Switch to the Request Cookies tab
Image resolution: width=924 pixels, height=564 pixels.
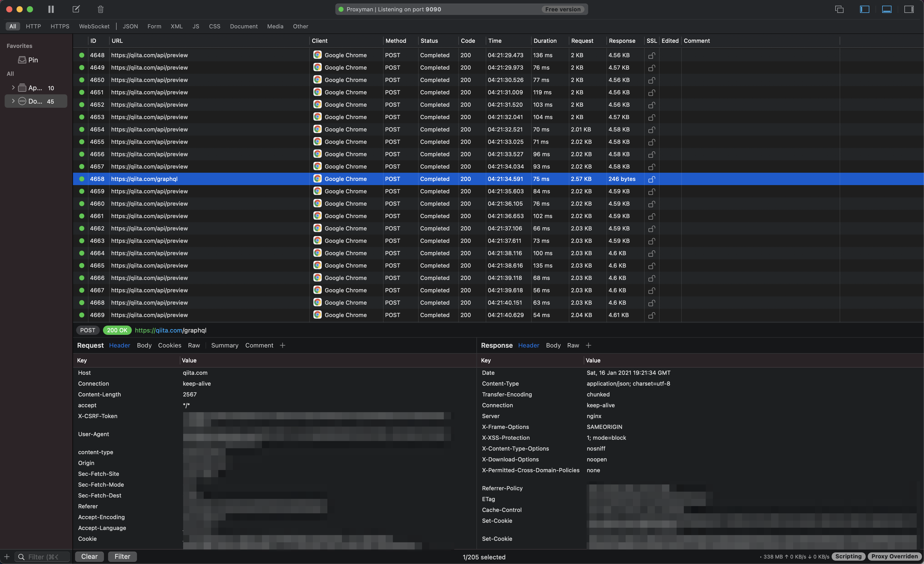coord(169,345)
